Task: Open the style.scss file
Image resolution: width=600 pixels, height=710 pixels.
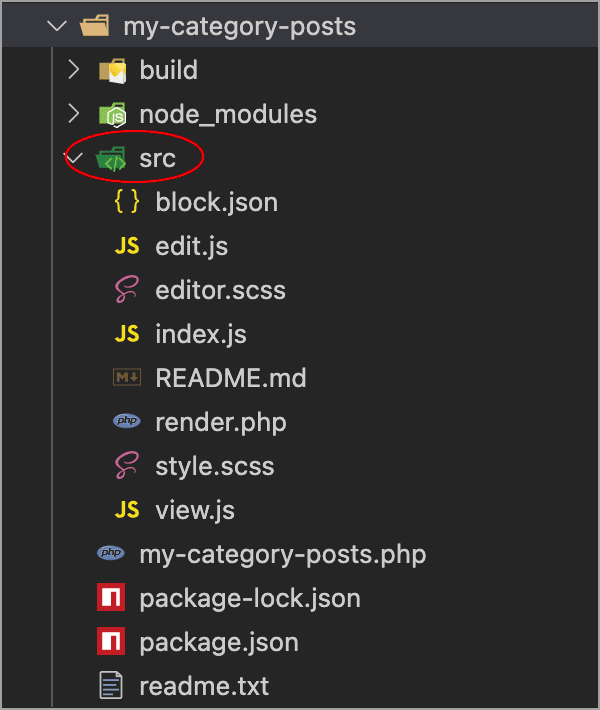Action: coord(215,466)
